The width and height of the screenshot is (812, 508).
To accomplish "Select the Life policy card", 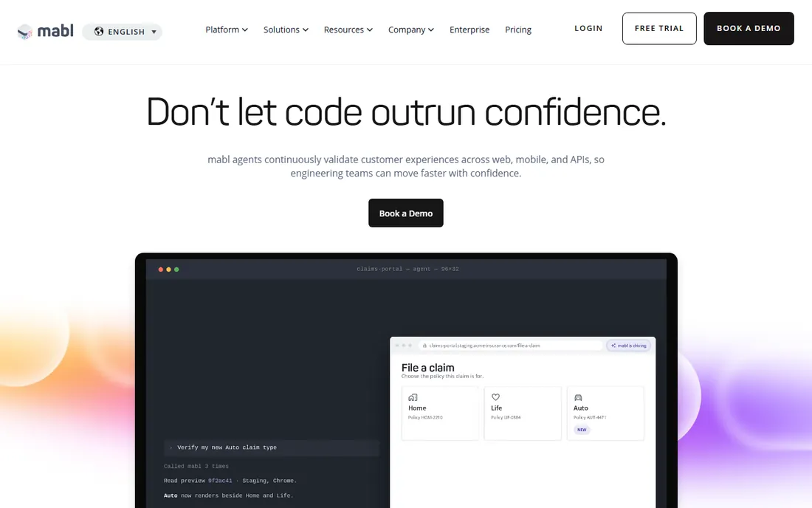I will (523, 413).
